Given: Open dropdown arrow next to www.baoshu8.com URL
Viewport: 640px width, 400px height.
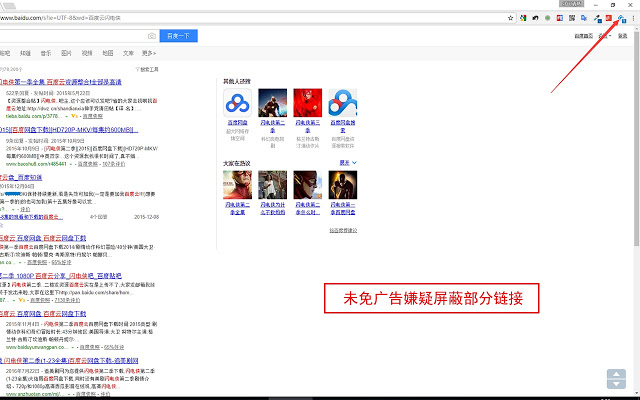Looking at the screenshot, I should [x=71, y=164].
